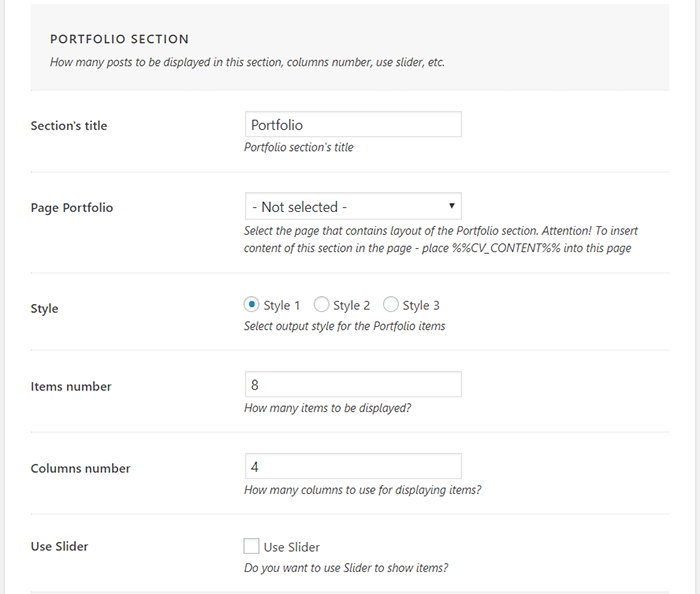
Task: Enable the Use Slider checkbox
Action: click(251, 547)
